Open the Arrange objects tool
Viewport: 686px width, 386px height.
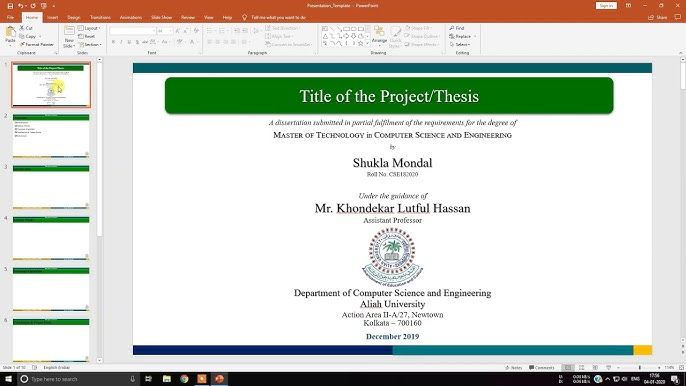(x=379, y=35)
